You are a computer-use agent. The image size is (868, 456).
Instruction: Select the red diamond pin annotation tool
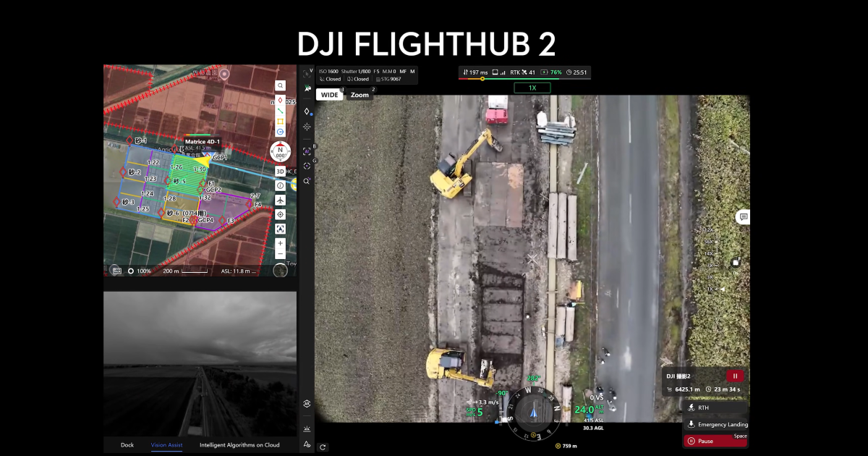point(280,98)
